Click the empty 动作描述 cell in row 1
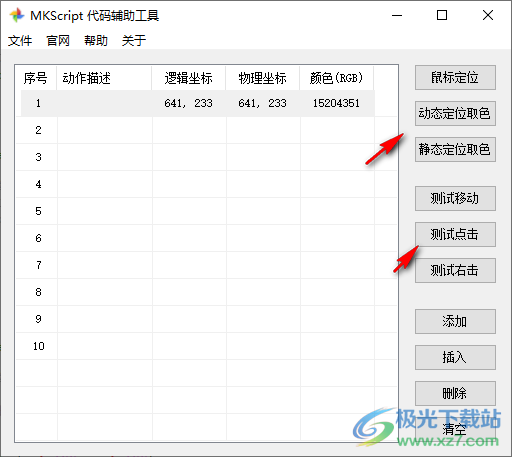 pos(105,103)
